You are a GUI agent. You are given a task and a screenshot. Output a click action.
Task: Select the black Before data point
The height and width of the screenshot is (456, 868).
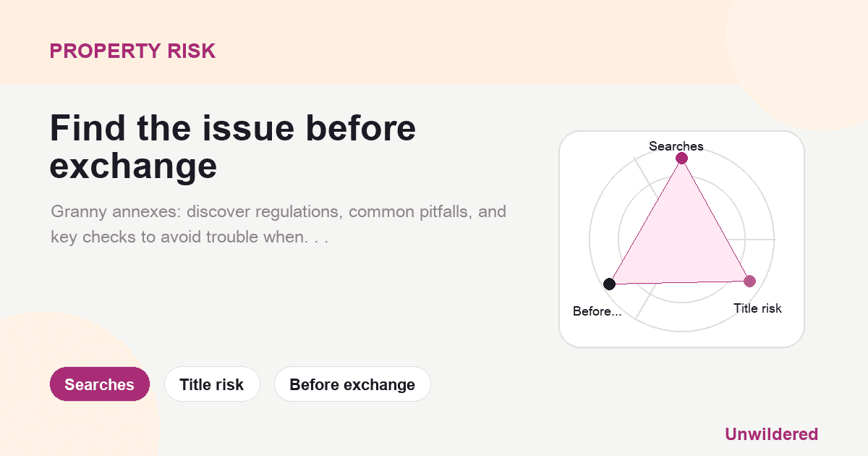[609, 284]
